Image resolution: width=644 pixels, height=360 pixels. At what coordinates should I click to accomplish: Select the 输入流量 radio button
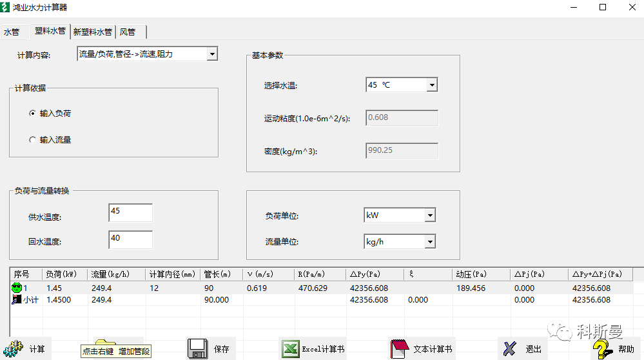pyautogui.click(x=33, y=140)
